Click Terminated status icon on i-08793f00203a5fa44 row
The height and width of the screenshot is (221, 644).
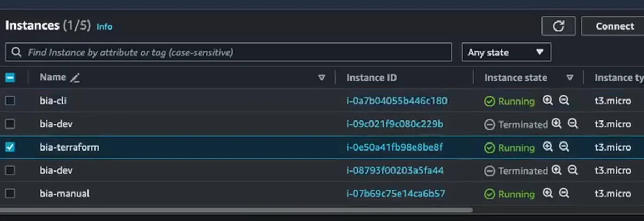tap(489, 171)
